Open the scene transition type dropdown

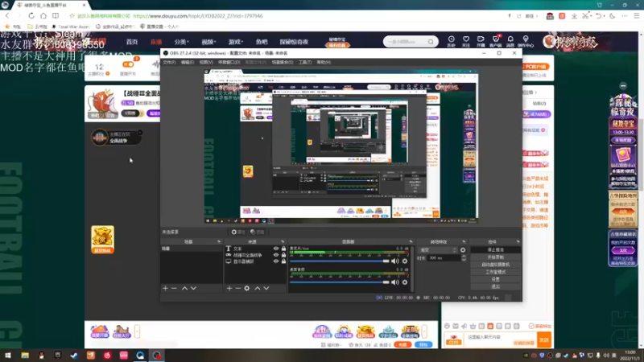pyautogui.click(x=437, y=250)
